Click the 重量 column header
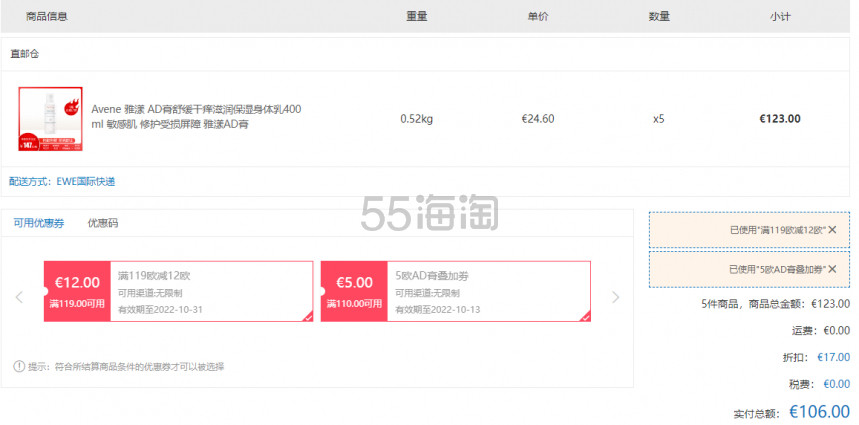The width and height of the screenshot is (859, 425). click(x=417, y=16)
